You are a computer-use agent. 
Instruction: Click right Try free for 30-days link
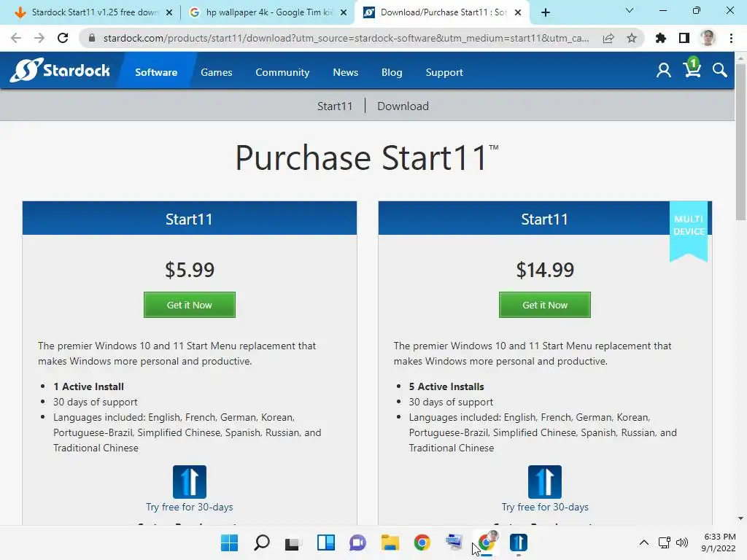544,507
